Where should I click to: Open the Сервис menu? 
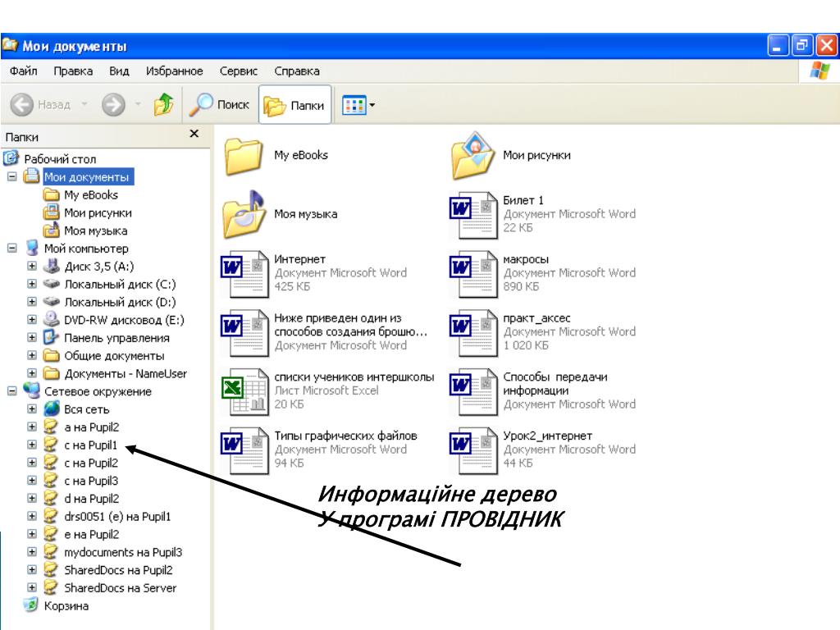(239, 71)
